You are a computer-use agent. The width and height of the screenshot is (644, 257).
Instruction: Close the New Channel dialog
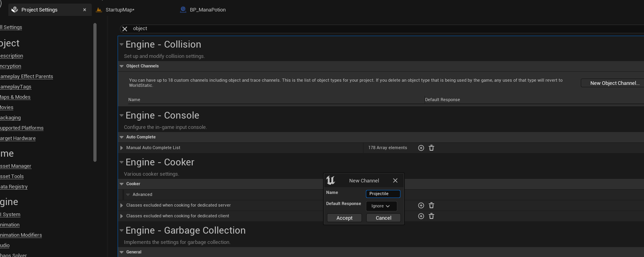coord(395,180)
